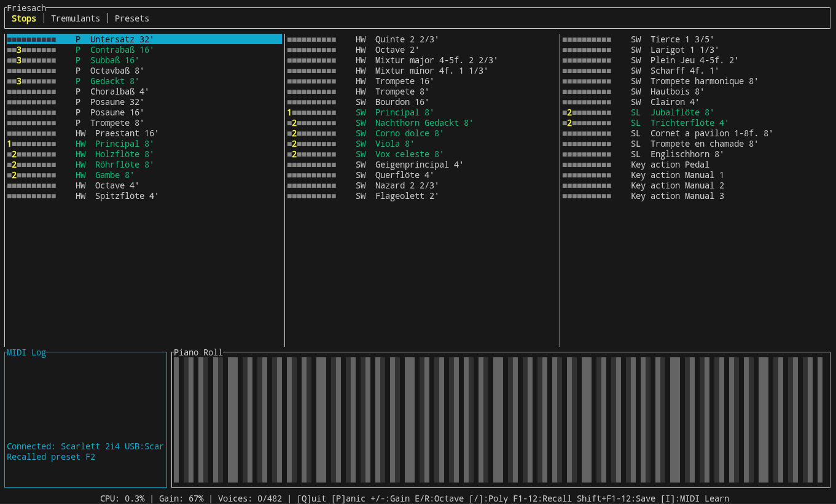This screenshot has height=504, width=836.
Task: Open the Presets tab
Action: [132, 18]
